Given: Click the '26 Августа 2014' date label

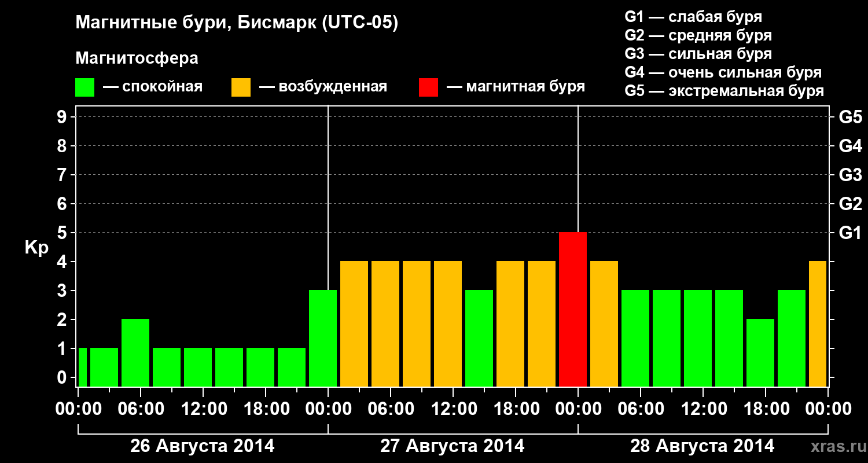Looking at the screenshot, I should [x=203, y=446].
